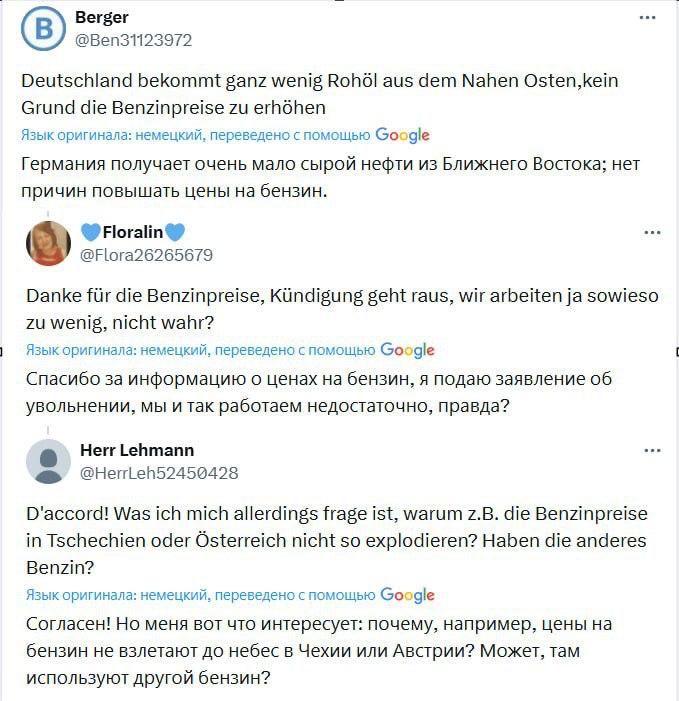Viewport: 679px width, 701px height.
Task: Click the Google logo under Floralin's tweet
Action: coord(407,350)
